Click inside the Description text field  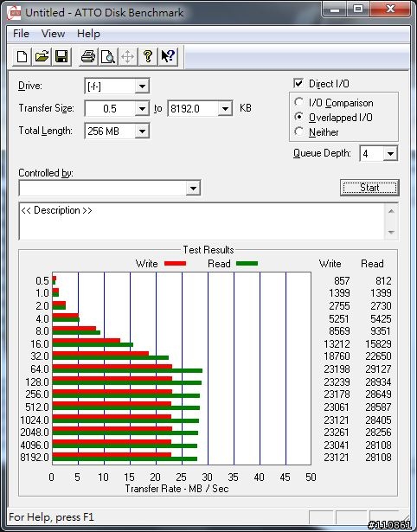pos(202,221)
